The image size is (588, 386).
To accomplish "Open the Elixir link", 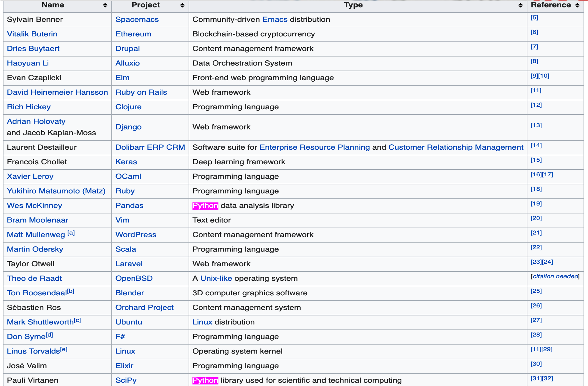I will click(x=124, y=366).
